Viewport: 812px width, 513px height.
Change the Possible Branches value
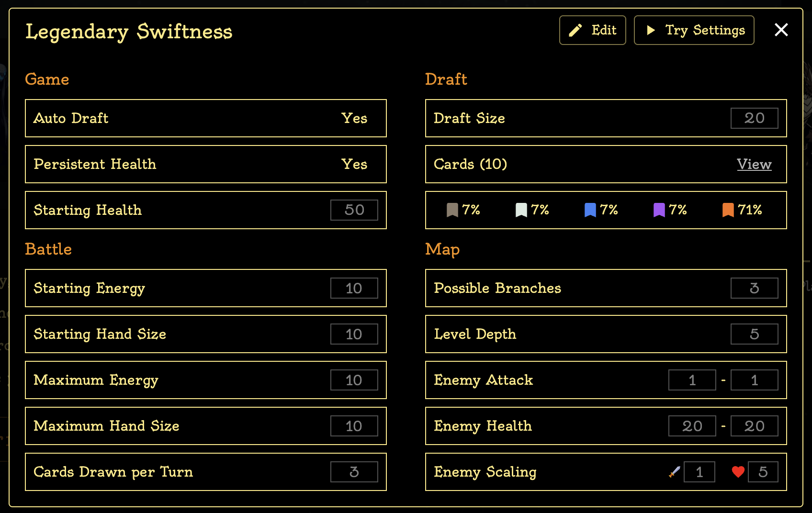pos(755,288)
